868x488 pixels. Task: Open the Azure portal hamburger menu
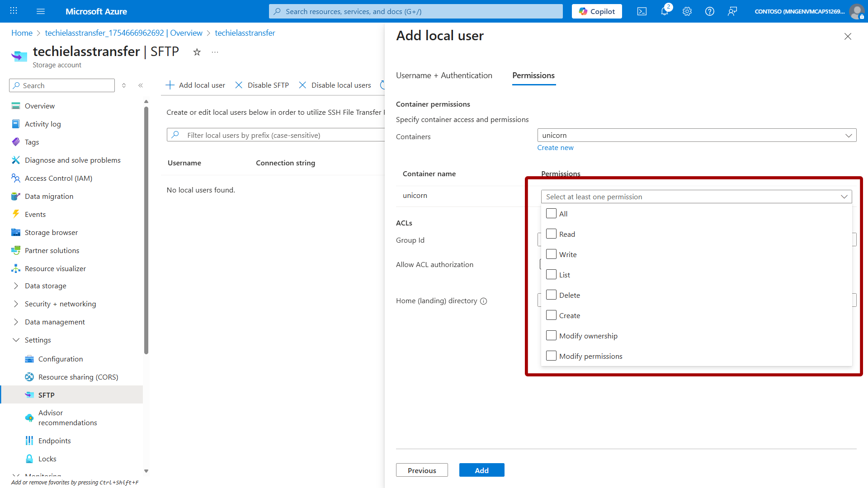(x=41, y=11)
